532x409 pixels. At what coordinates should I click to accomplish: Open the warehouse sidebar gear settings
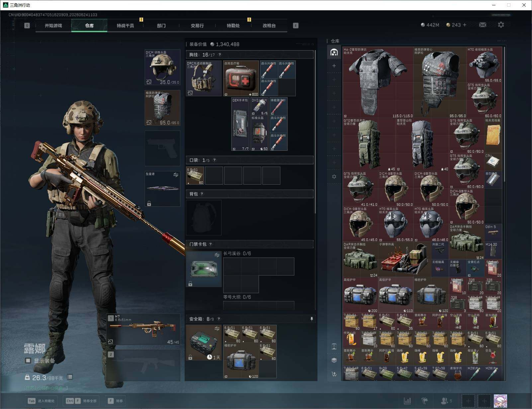pos(334,177)
